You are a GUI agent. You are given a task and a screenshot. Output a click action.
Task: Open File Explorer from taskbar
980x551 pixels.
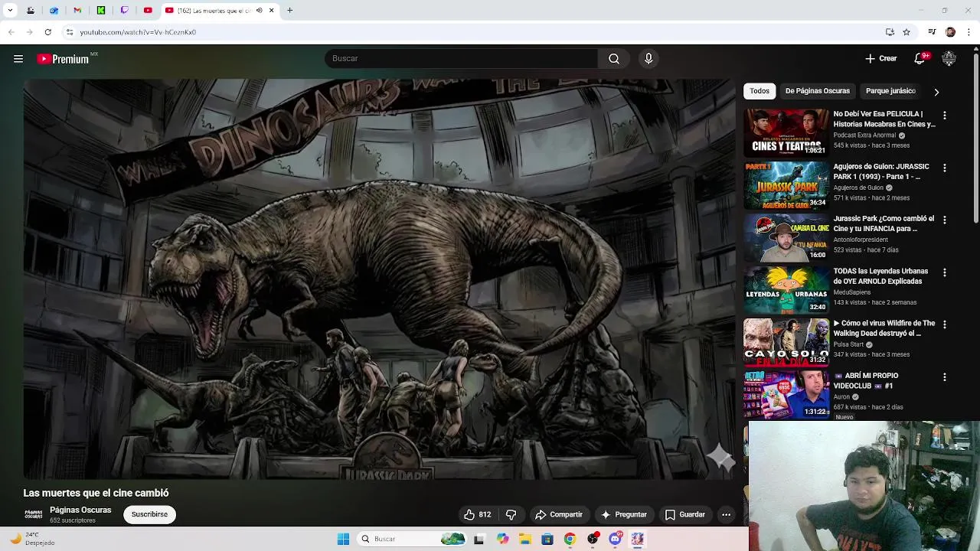click(524, 539)
